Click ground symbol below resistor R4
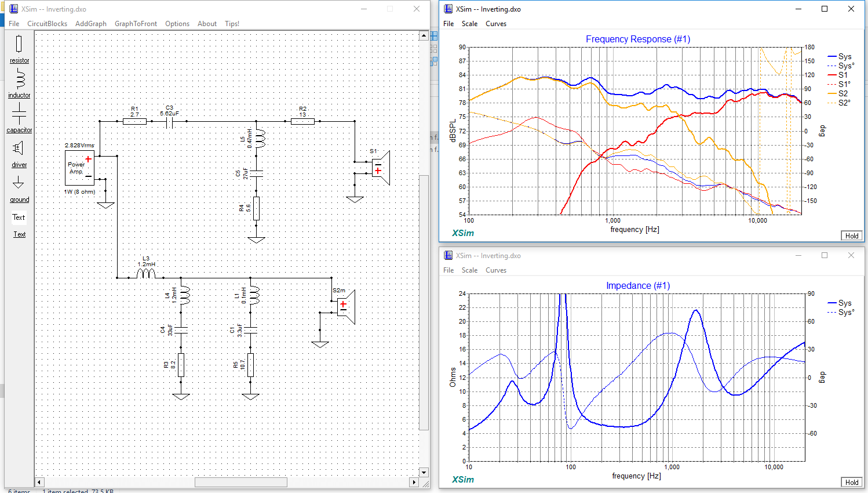 tap(256, 240)
